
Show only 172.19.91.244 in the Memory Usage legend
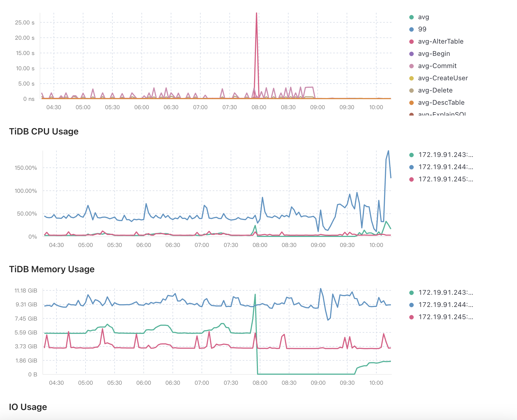pyautogui.click(x=445, y=305)
